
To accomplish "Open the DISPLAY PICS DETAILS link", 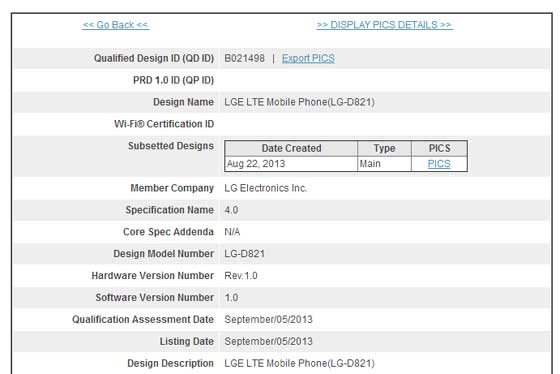I will tap(385, 25).
